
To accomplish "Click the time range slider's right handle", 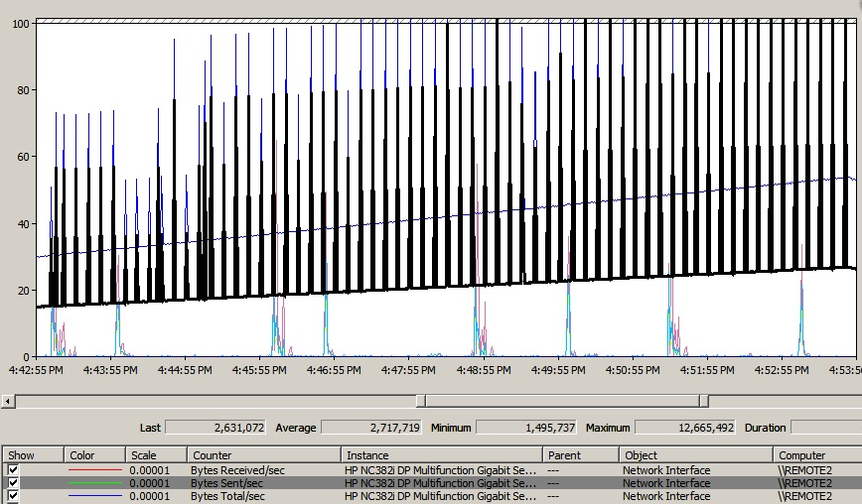I will point(704,401).
